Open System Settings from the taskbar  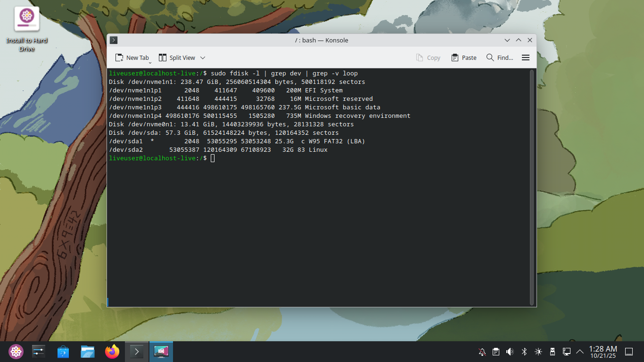tap(39, 352)
